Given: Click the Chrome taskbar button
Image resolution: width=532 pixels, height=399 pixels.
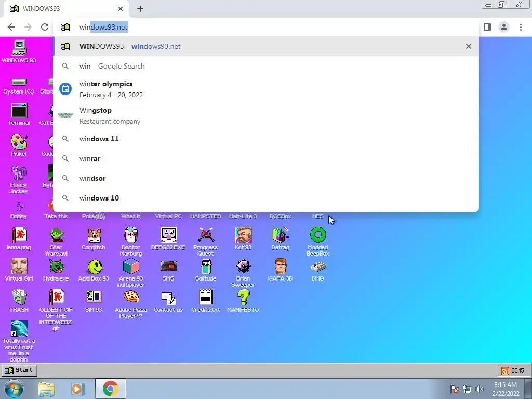Looking at the screenshot, I should [x=111, y=389].
